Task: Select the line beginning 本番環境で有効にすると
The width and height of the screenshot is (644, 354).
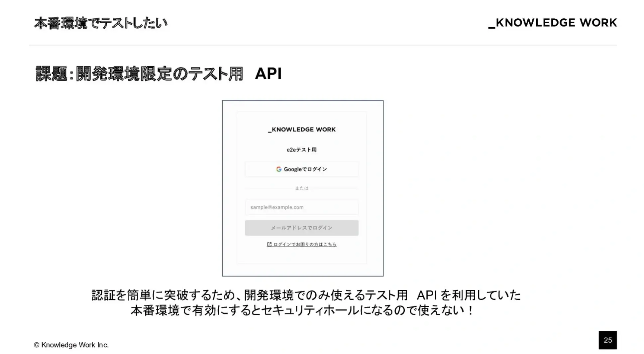Action: (302, 310)
